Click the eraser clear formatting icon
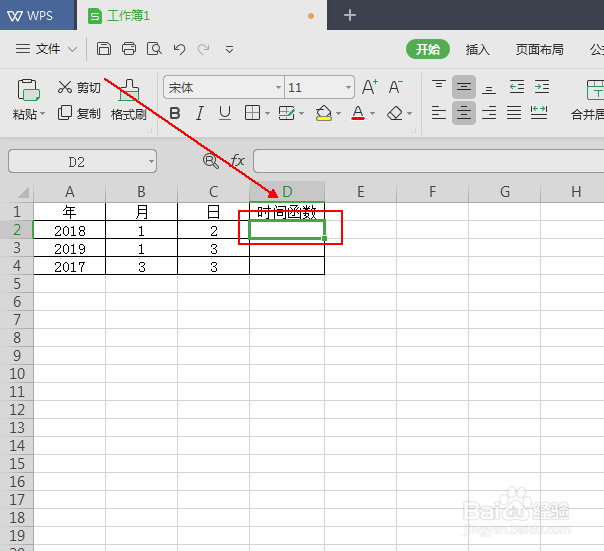This screenshot has width=604, height=551. [395, 113]
